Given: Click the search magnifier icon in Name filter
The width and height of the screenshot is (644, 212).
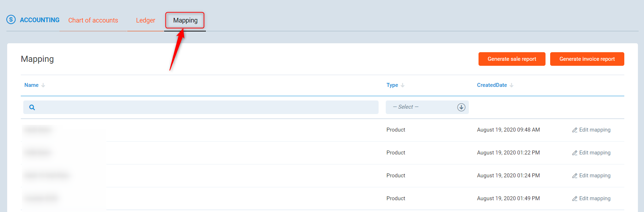Looking at the screenshot, I should (32, 107).
